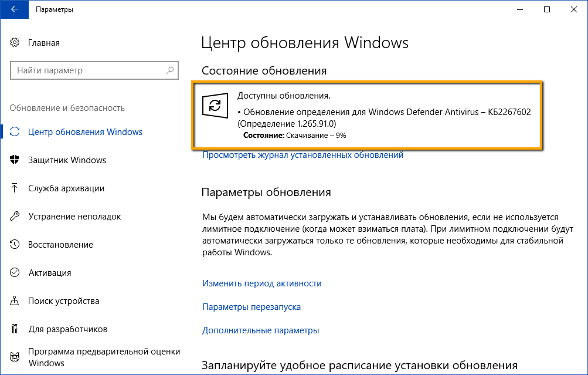Click the checkmark icon for Активация

tap(15, 272)
